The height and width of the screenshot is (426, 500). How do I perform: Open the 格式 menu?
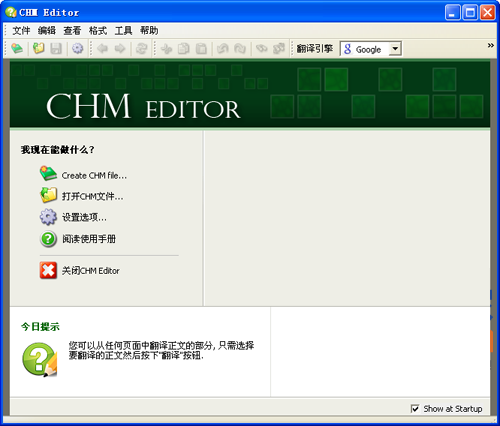(x=98, y=31)
